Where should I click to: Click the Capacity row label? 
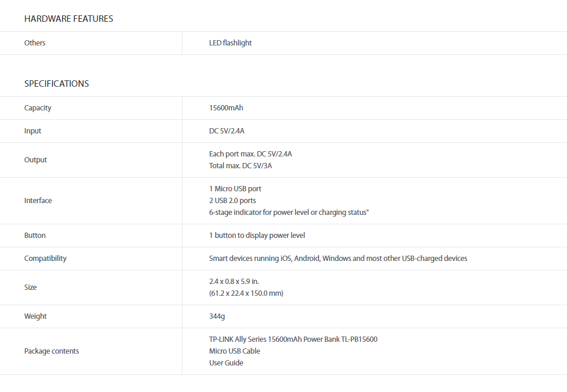click(x=38, y=108)
